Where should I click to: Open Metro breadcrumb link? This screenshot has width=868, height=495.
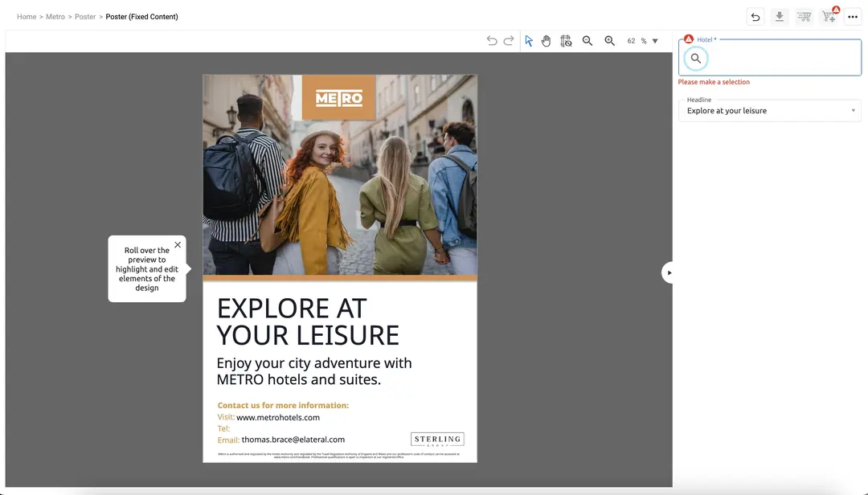pyautogui.click(x=55, y=17)
